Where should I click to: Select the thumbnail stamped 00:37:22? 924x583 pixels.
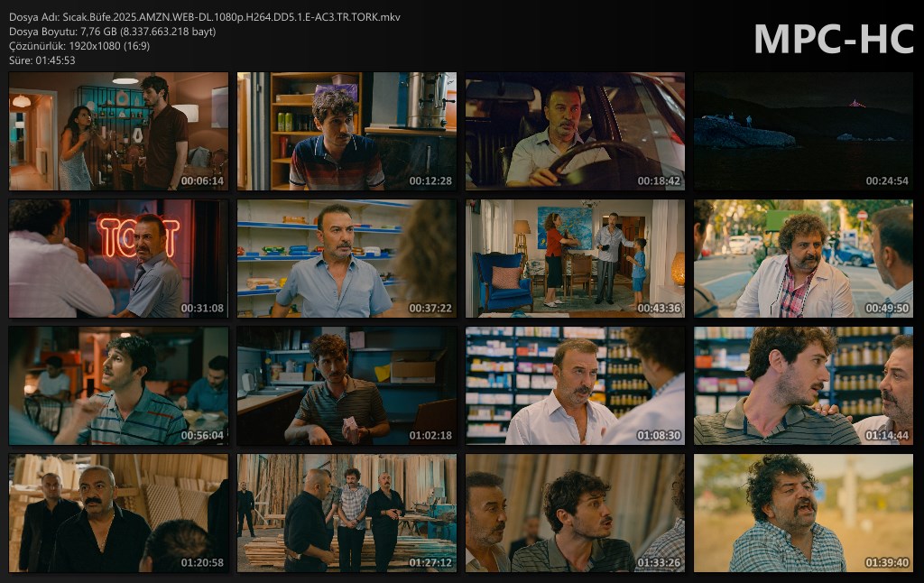click(x=346, y=258)
